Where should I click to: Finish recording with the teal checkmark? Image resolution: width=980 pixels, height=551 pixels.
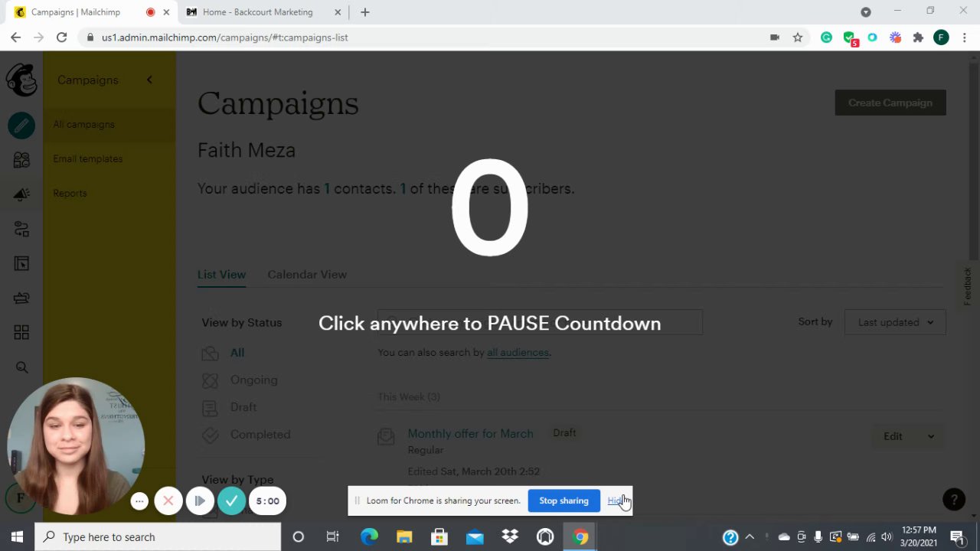(x=231, y=501)
